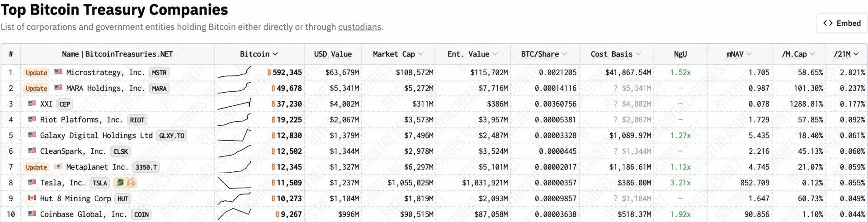Sort by /21M column header

846,54
